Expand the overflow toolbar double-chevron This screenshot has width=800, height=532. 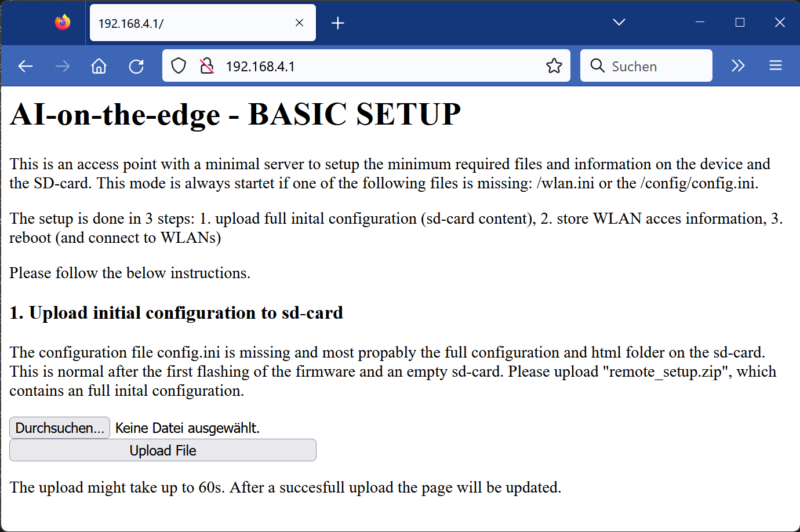point(738,65)
